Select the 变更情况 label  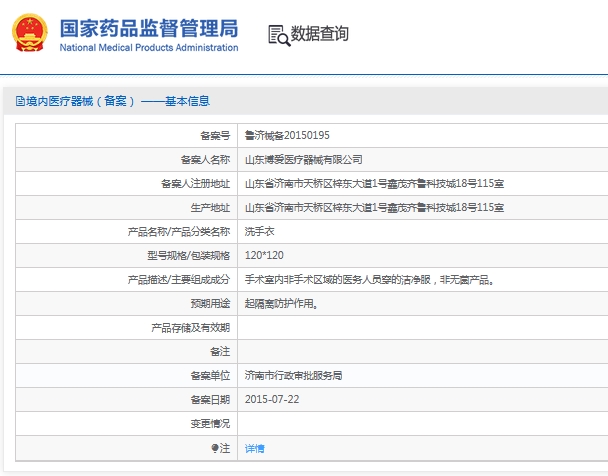(x=210, y=424)
